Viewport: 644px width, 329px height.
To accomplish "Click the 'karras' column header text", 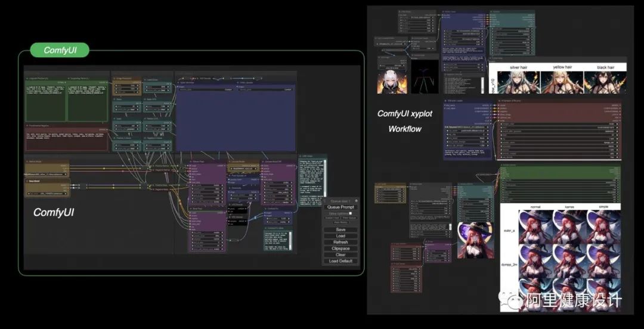I will pyautogui.click(x=569, y=207).
